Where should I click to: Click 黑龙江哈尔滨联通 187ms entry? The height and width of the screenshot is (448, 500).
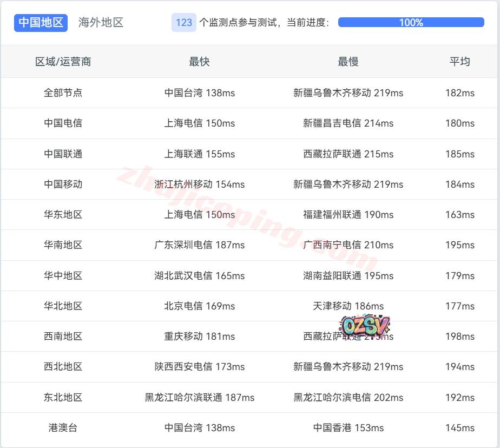199,398
